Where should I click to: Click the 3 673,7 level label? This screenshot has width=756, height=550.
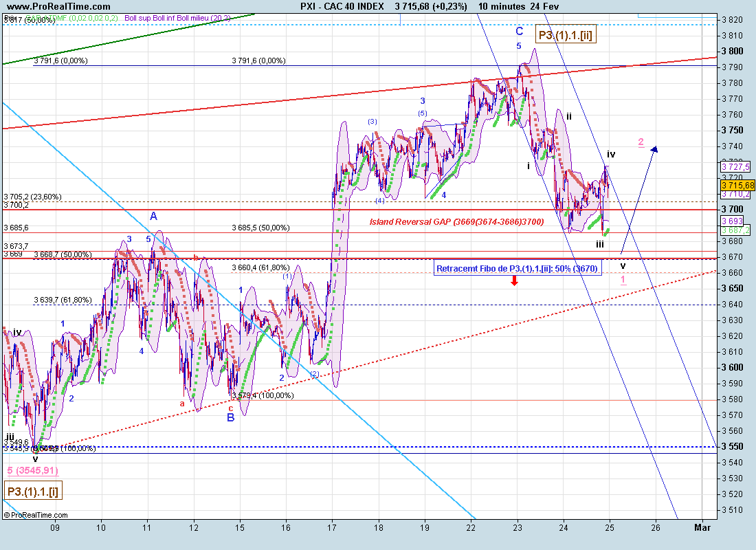16,247
